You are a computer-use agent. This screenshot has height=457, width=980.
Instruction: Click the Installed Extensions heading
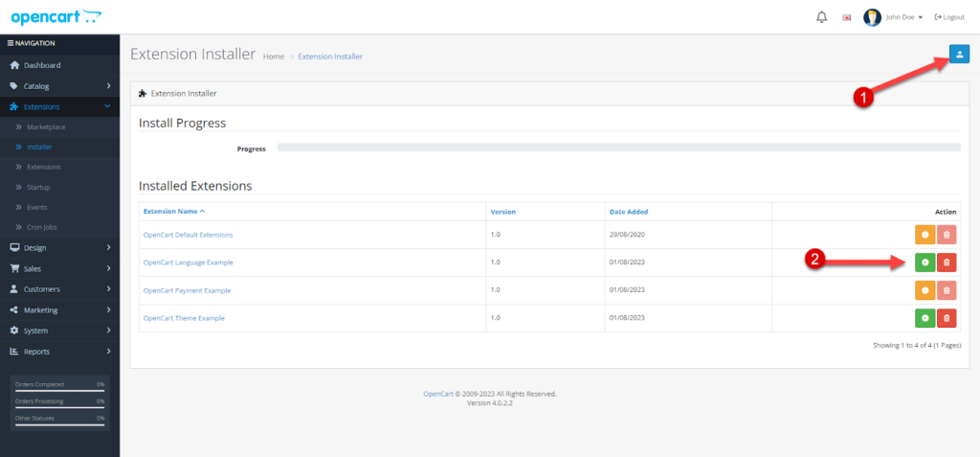195,186
